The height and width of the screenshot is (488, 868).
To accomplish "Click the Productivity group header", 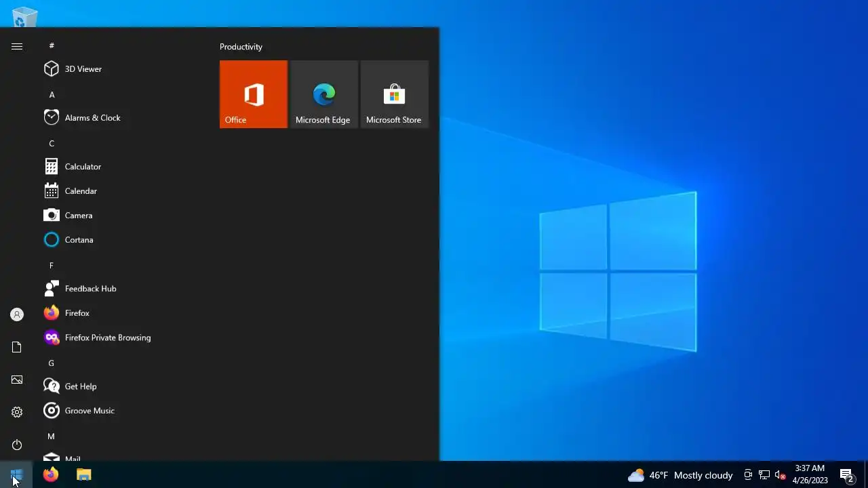I will pos(241,47).
